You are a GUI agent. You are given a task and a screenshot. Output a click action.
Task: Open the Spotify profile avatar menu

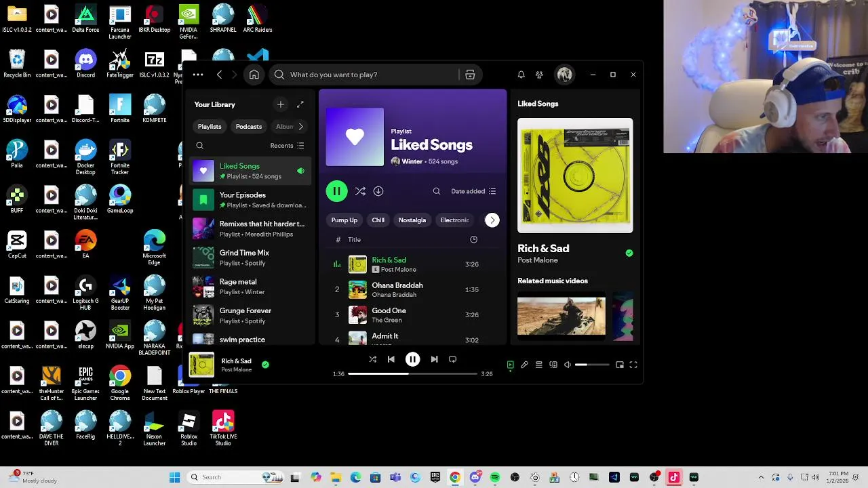pyautogui.click(x=564, y=75)
